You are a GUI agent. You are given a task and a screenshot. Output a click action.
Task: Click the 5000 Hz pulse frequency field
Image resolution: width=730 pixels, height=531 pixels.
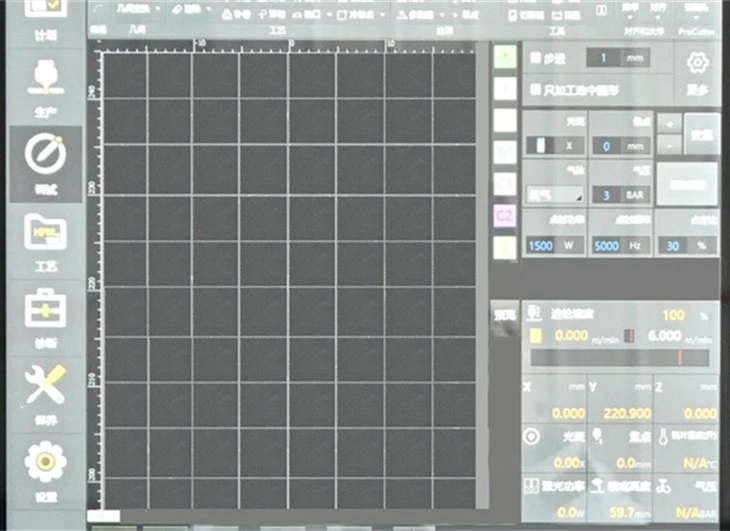tap(621, 245)
